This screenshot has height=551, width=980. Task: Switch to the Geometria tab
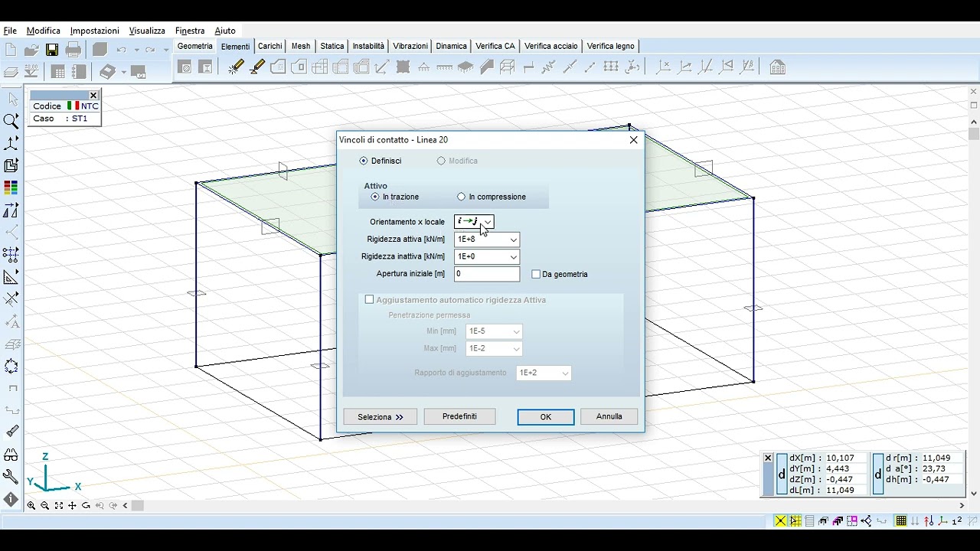click(195, 46)
